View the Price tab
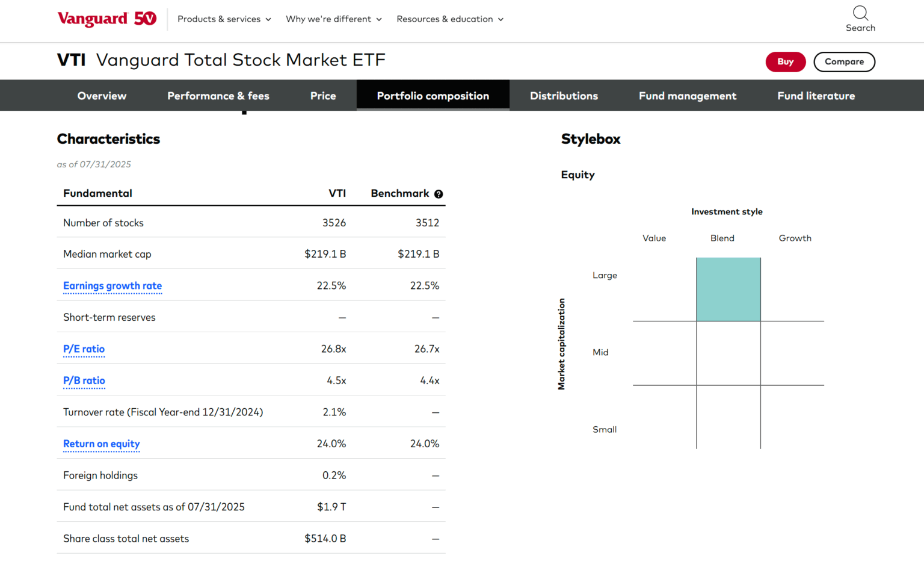 pos(322,95)
